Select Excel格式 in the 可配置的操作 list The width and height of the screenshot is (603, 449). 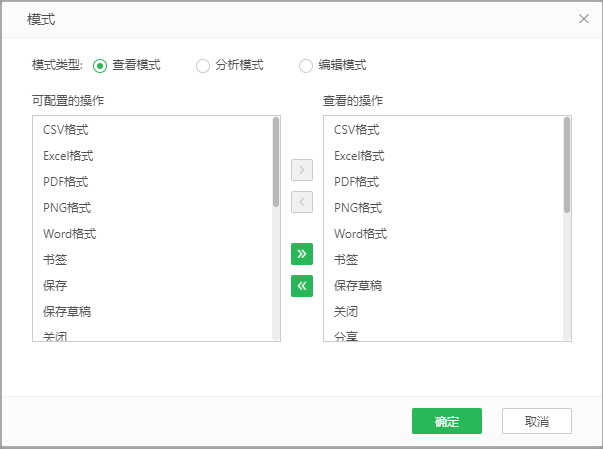69,156
